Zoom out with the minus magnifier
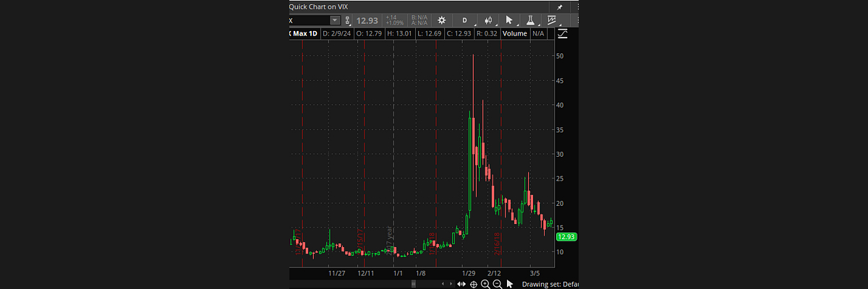This screenshot has width=868, height=289. [498, 284]
